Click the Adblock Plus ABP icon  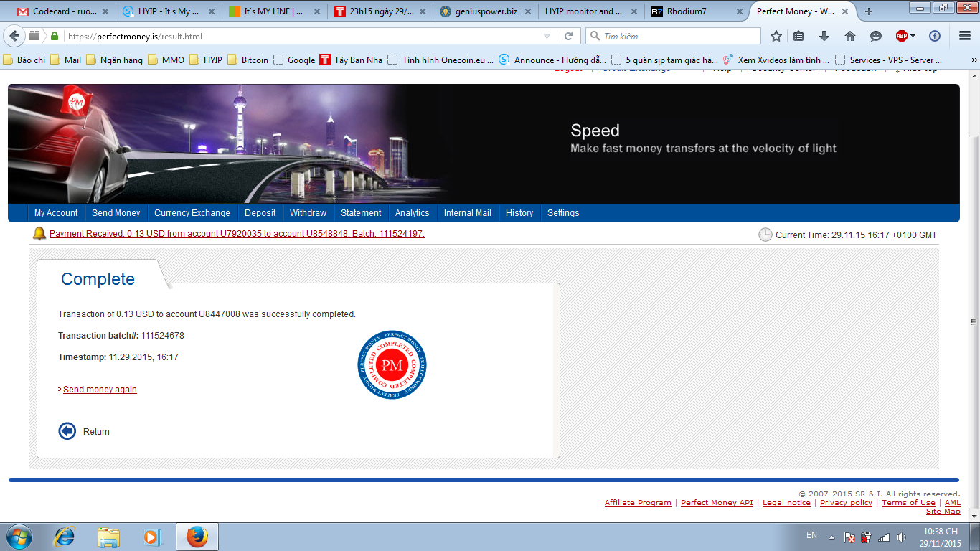[902, 36]
